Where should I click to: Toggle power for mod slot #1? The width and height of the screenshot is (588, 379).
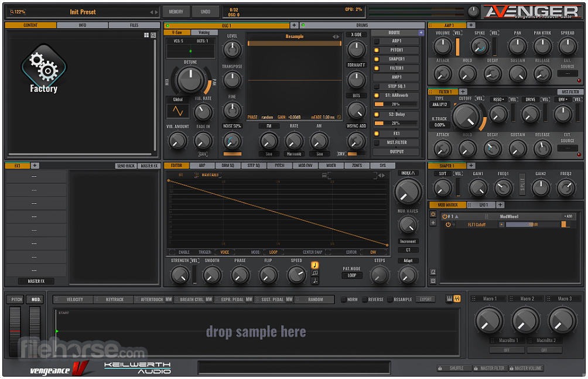pyautogui.click(x=445, y=217)
